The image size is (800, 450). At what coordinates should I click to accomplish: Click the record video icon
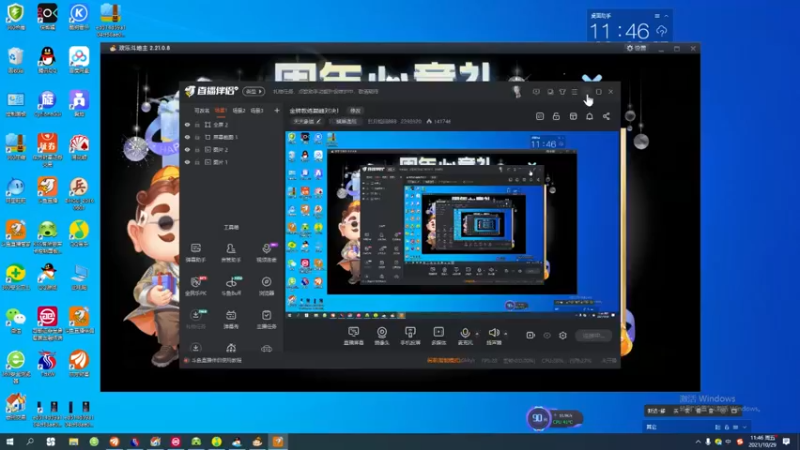pyautogui.click(x=530, y=335)
